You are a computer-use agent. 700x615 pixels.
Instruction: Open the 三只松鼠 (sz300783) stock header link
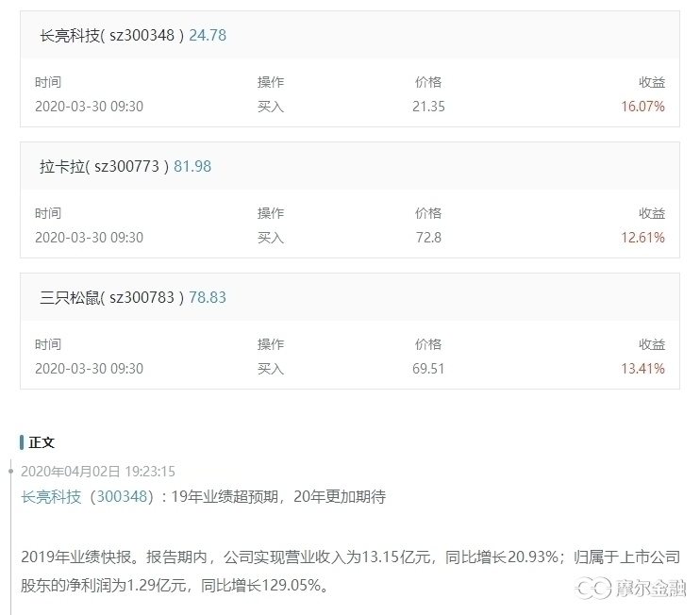[x=111, y=298]
